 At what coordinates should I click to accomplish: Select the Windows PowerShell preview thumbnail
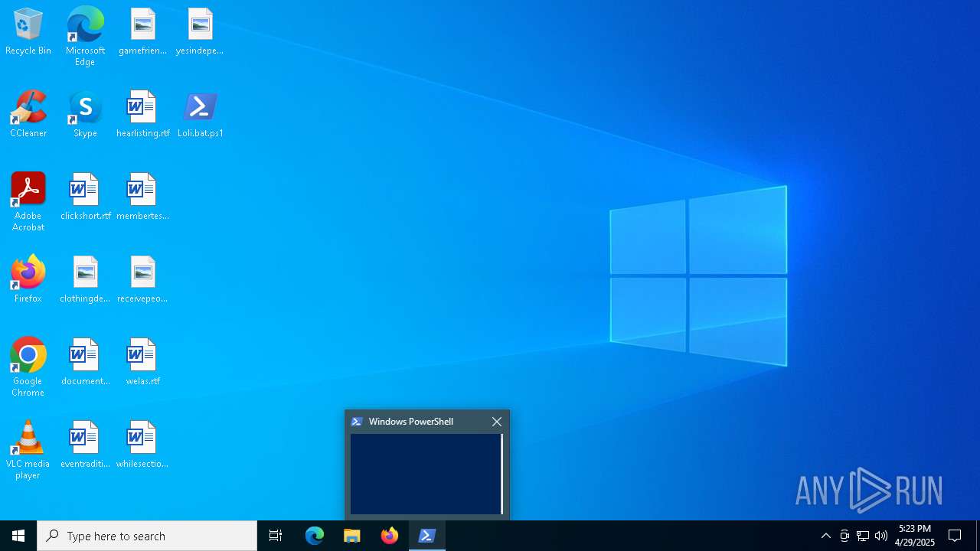(426, 474)
